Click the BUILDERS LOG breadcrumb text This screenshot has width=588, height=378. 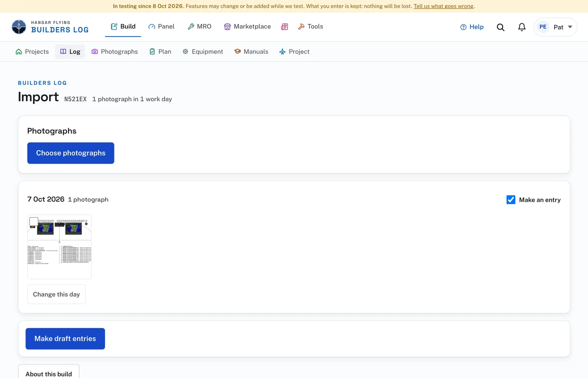click(42, 83)
